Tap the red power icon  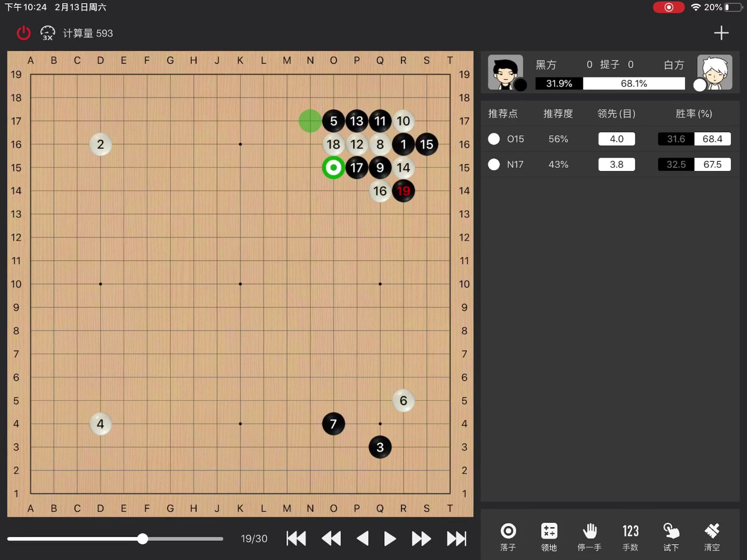pyautogui.click(x=23, y=33)
